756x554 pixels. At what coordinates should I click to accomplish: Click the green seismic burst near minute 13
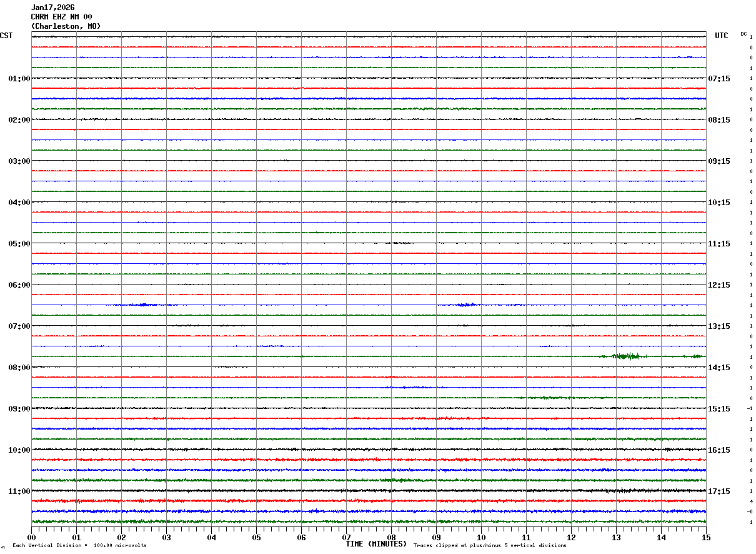[x=627, y=356]
